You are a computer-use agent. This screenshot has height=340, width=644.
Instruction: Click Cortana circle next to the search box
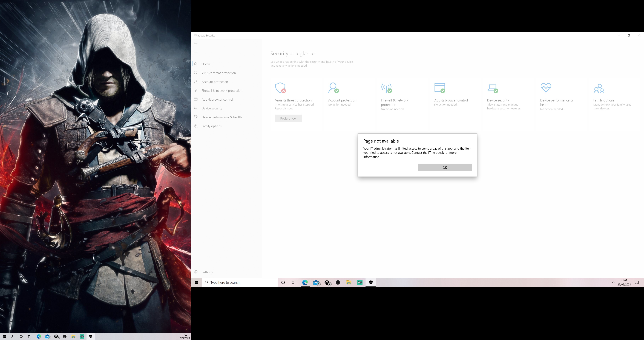coord(283,282)
